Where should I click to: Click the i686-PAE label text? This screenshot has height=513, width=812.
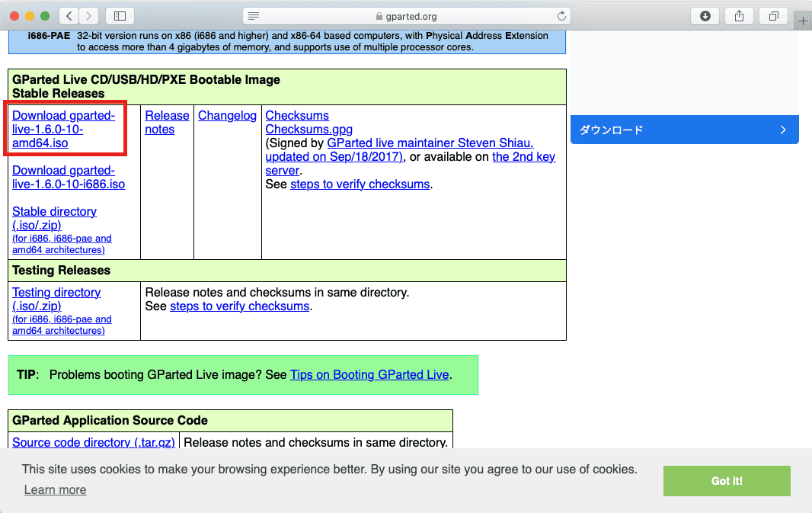[49, 36]
